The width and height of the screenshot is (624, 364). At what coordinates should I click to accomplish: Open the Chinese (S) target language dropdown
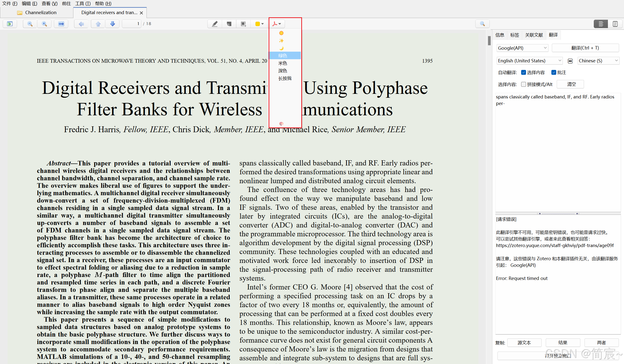click(x=598, y=61)
